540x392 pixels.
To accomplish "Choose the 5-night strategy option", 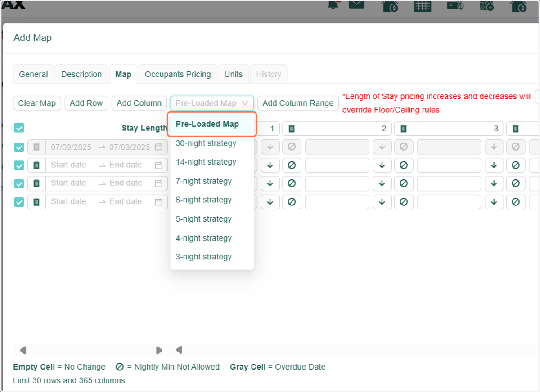I will [x=212, y=219].
